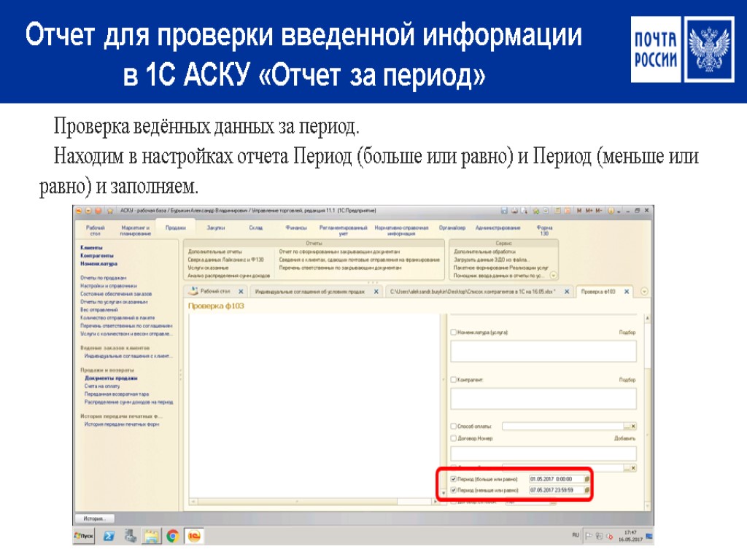This screenshot has width=747, height=560.
Task: Click the favorites star icon in title bar
Action: (x=110, y=211)
